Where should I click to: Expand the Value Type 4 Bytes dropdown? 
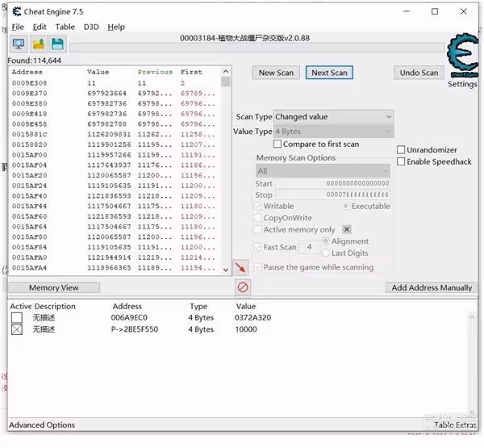334,132
